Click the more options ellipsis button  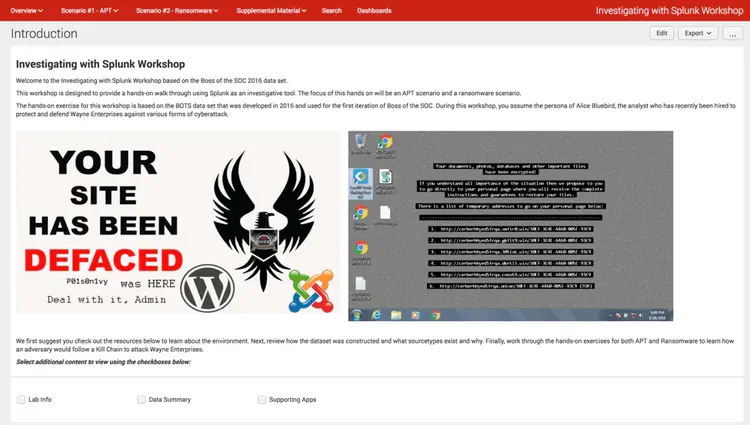pyautogui.click(x=733, y=33)
